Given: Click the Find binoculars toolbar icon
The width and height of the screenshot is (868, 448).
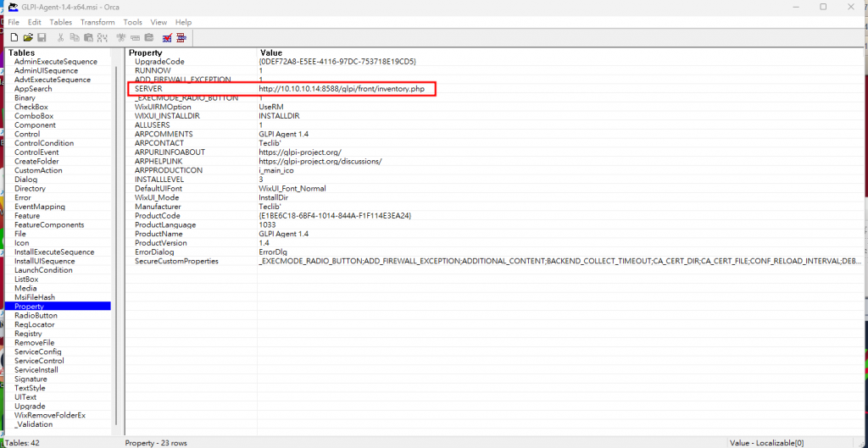Looking at the screenshot, I should click(102, 37).
